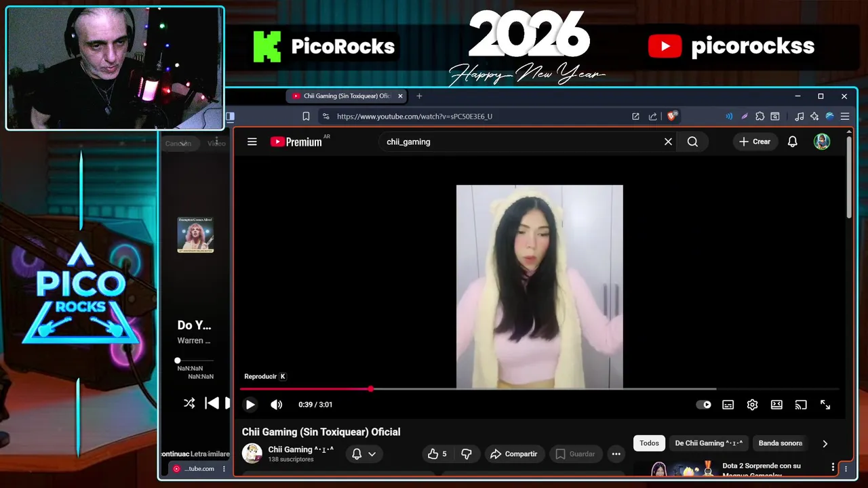Click the artist name Warren ...

pos(194,340)
